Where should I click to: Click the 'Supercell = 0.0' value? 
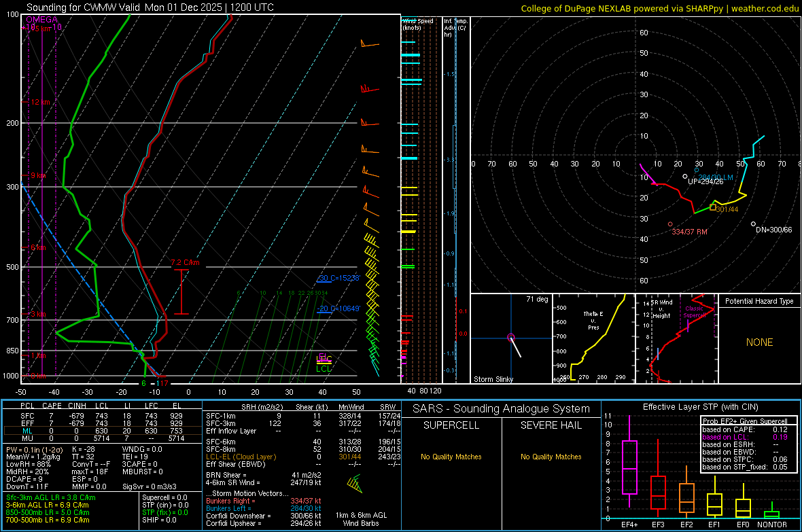point(164,497)
